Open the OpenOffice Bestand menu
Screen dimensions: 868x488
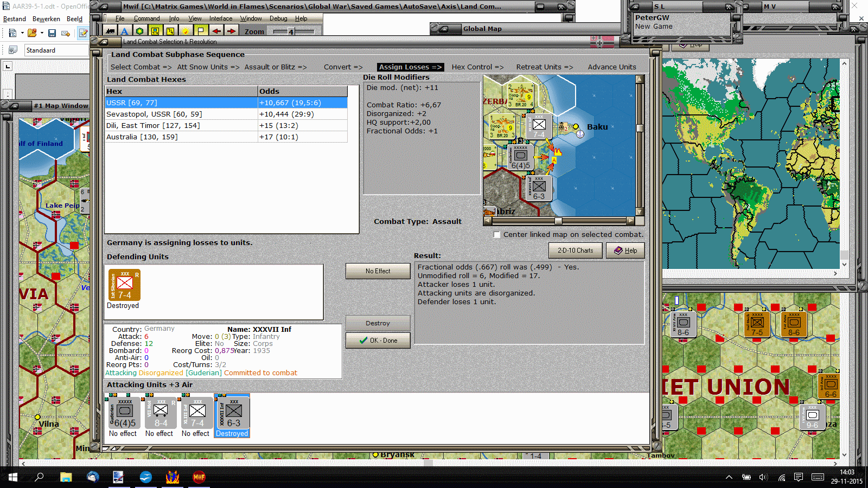tap(15, 19)
